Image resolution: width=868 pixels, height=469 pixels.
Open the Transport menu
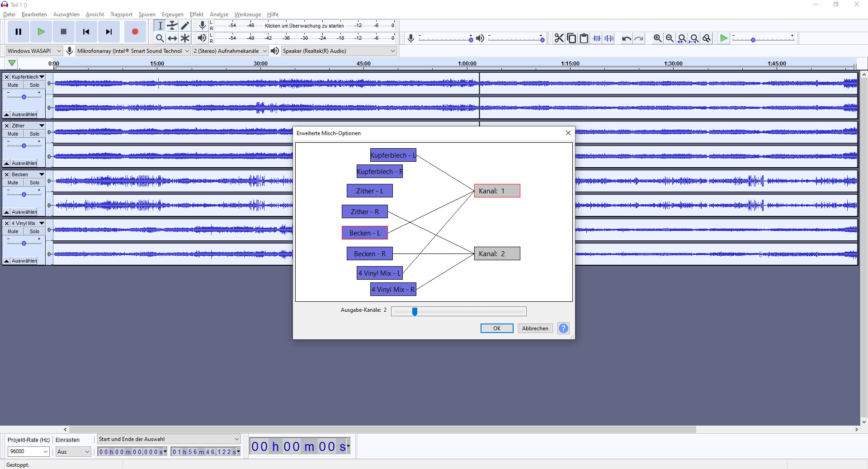coord(121,14)
